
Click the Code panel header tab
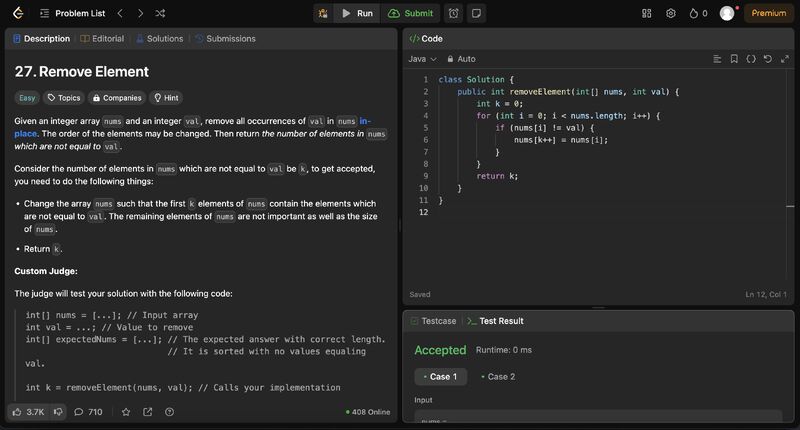(426, 39)
